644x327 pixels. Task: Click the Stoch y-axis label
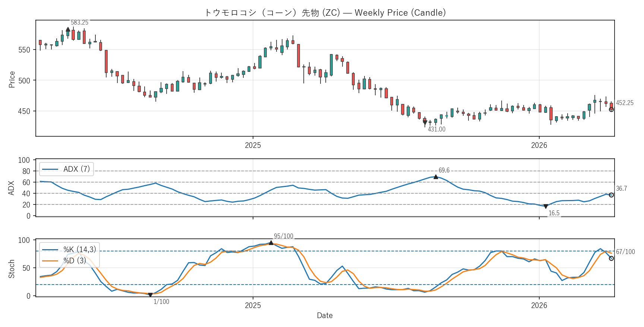(x=12, y=269)
